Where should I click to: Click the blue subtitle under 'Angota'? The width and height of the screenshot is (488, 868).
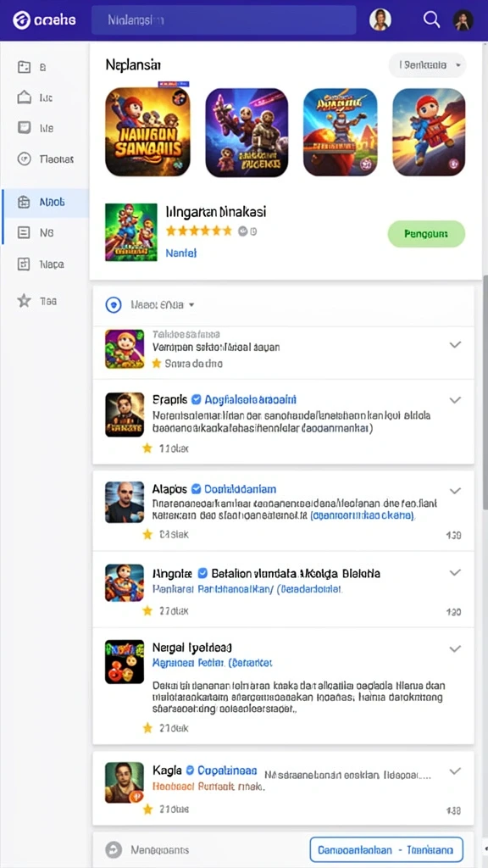pos(247,590)
